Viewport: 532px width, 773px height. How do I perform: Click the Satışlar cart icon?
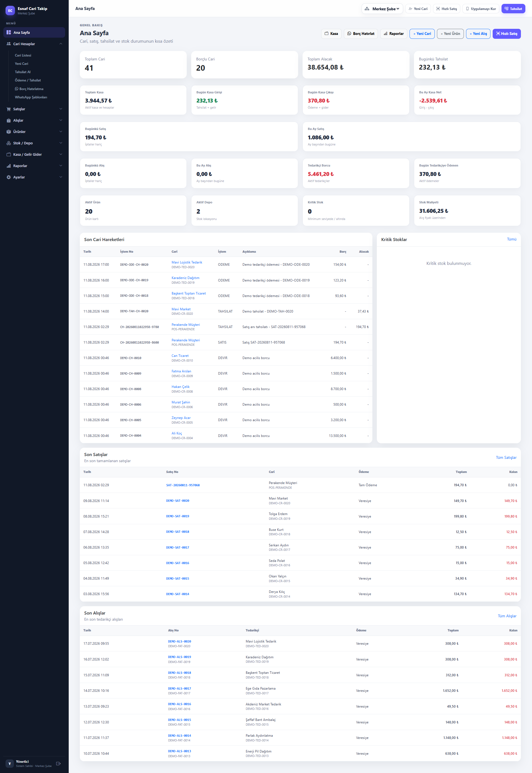tap(9, 109)
